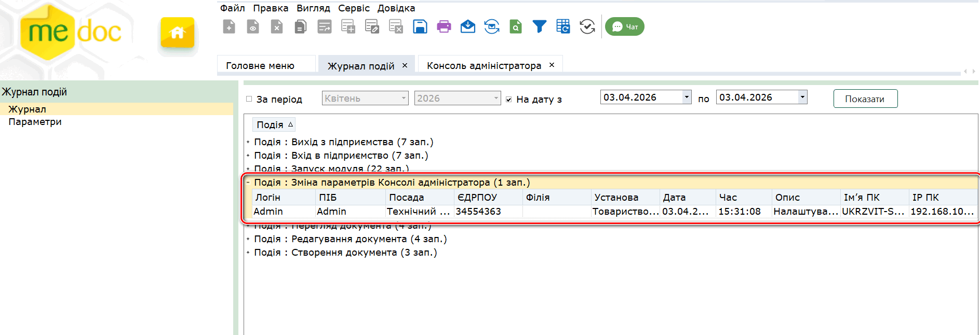Viewport: 980px width, 335px height.
Task: Enable the За період checkbox
Action: [x=249, y=99]
